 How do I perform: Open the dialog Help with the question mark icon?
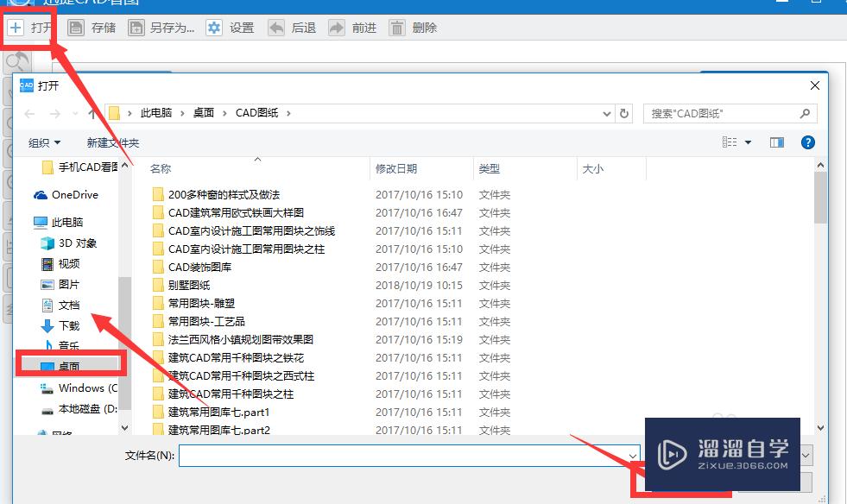(x=807, y=142)
